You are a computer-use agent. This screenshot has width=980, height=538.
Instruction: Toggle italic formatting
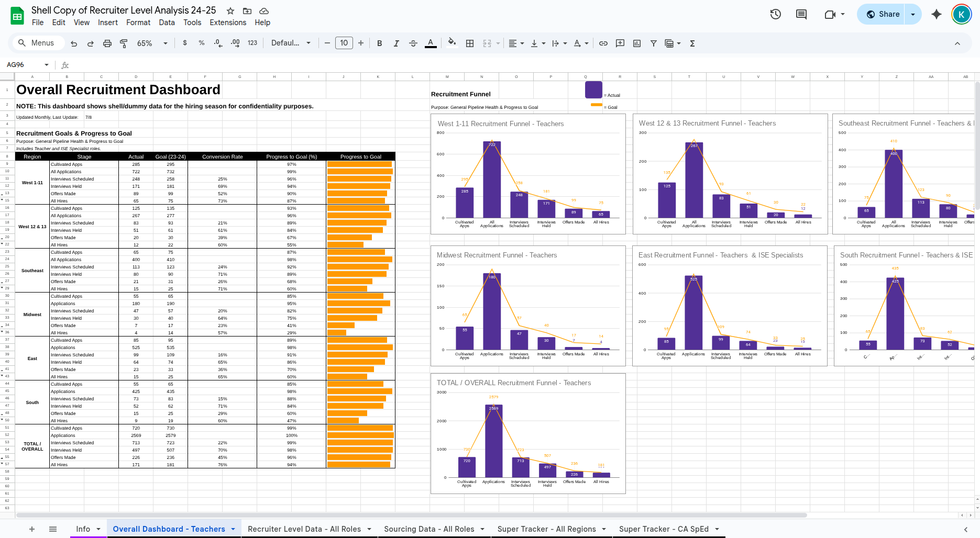397,43
